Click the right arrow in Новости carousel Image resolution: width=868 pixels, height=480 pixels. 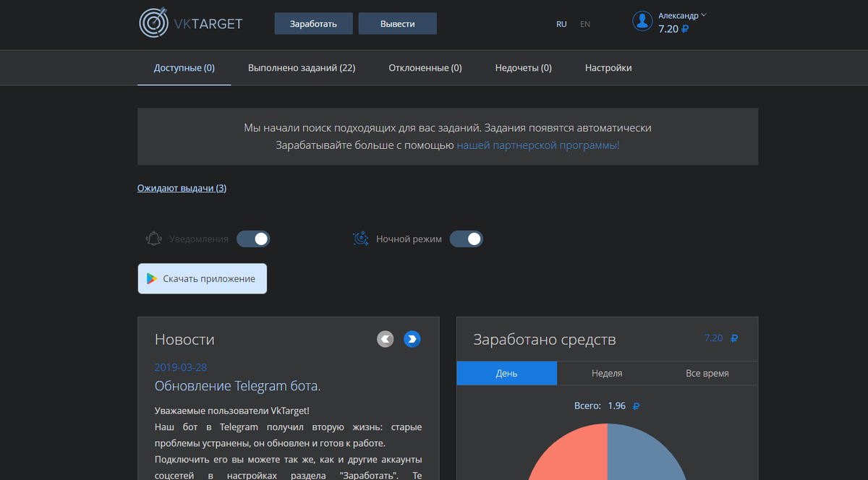coord(412,338)
